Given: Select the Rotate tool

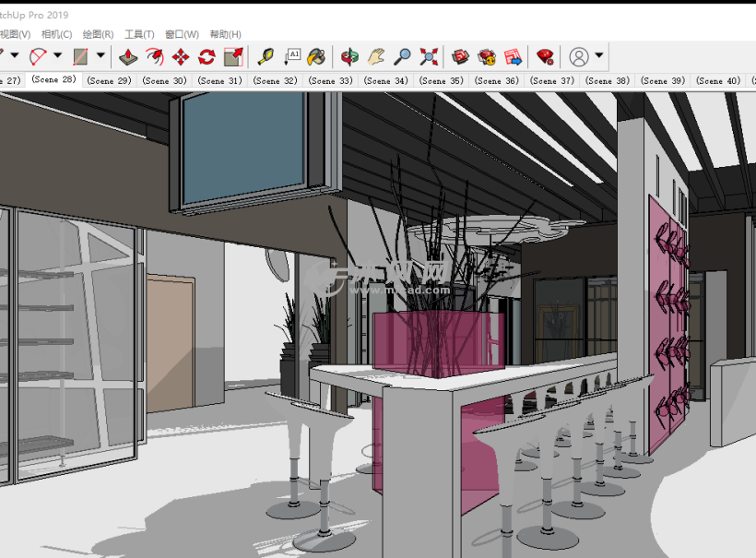Looking at the screenshot, I should coord(207,57).
